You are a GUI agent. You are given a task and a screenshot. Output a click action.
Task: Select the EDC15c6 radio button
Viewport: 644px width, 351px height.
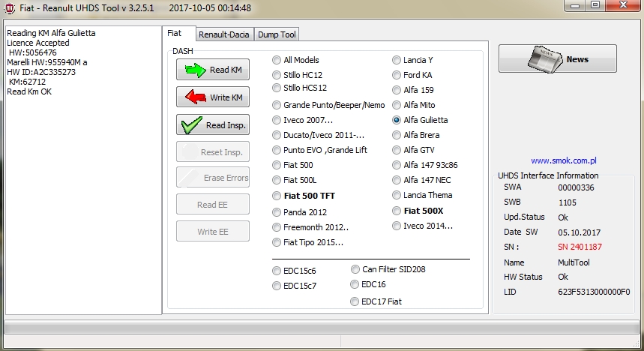[277, 271]
